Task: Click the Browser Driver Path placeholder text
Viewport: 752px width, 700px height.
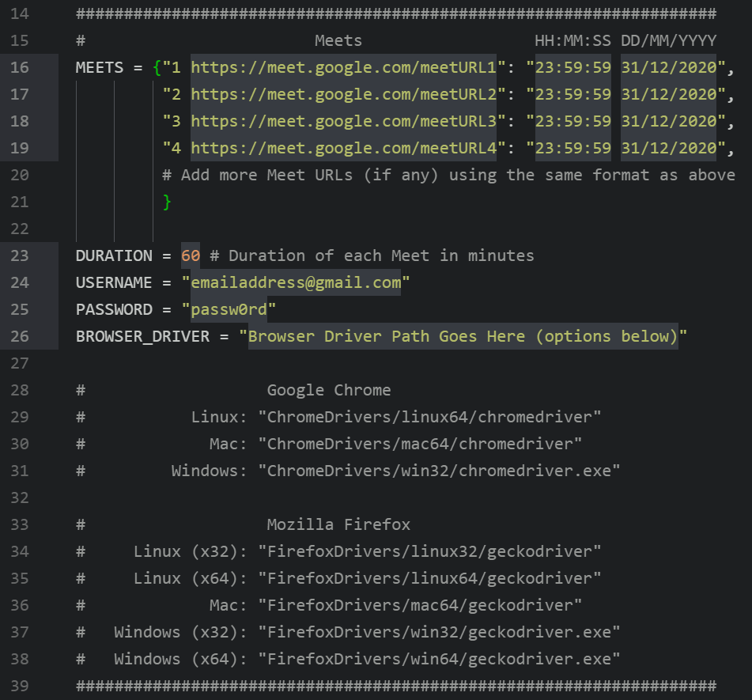Action: 463,337
